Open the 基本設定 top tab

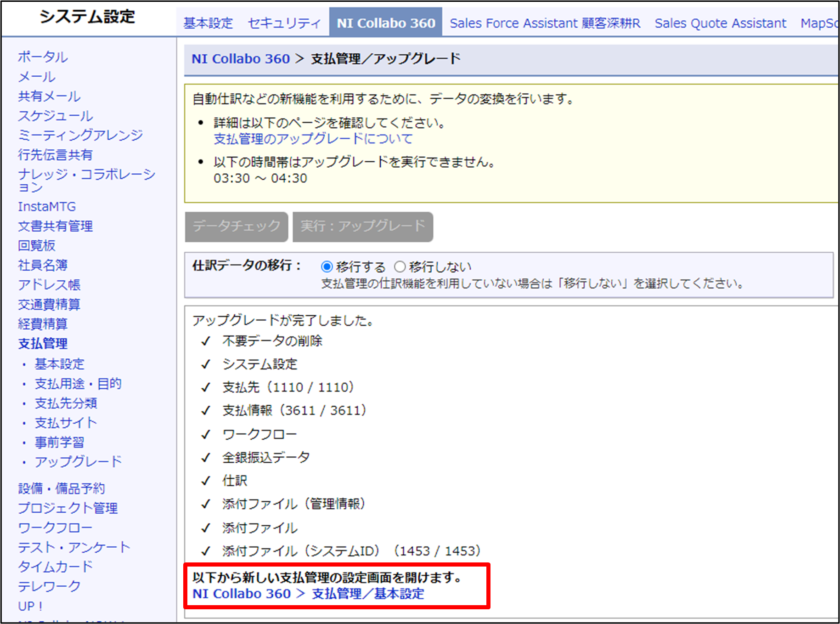pos(208,23)
